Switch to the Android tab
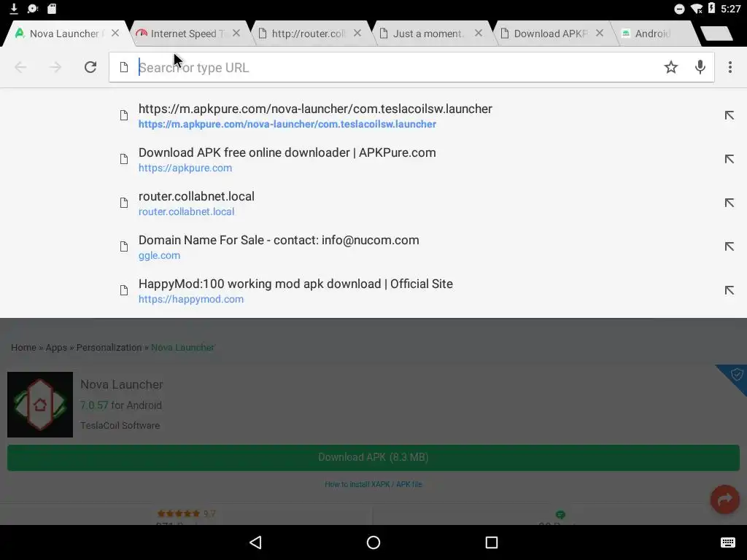 (x=653, y=34)
